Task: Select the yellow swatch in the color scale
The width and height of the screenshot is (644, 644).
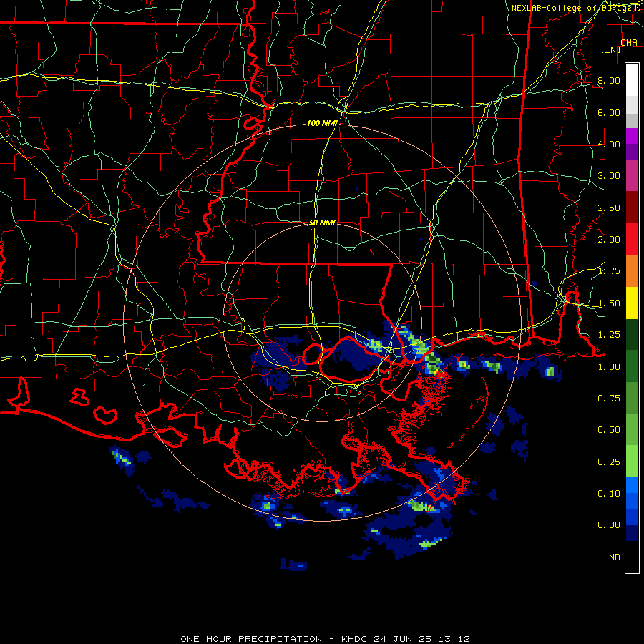Action: pyautogui.click(x=632, y=303)
